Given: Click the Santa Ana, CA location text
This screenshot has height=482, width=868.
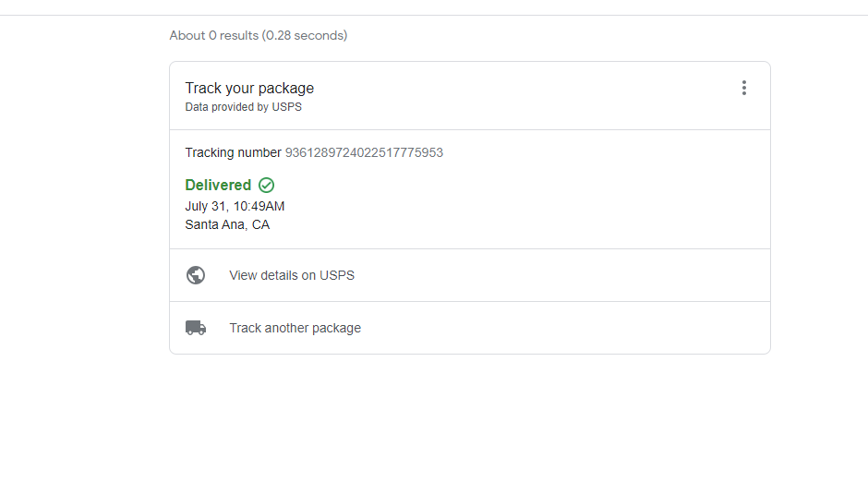Looking at the screenshot, I should (227, 224).
